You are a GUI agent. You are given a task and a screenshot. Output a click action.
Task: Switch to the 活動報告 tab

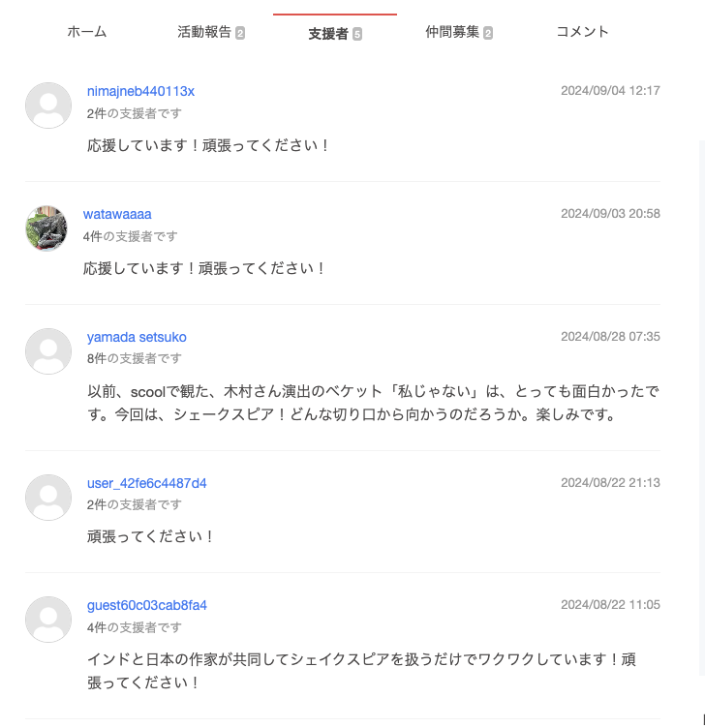tap(204, 32)
